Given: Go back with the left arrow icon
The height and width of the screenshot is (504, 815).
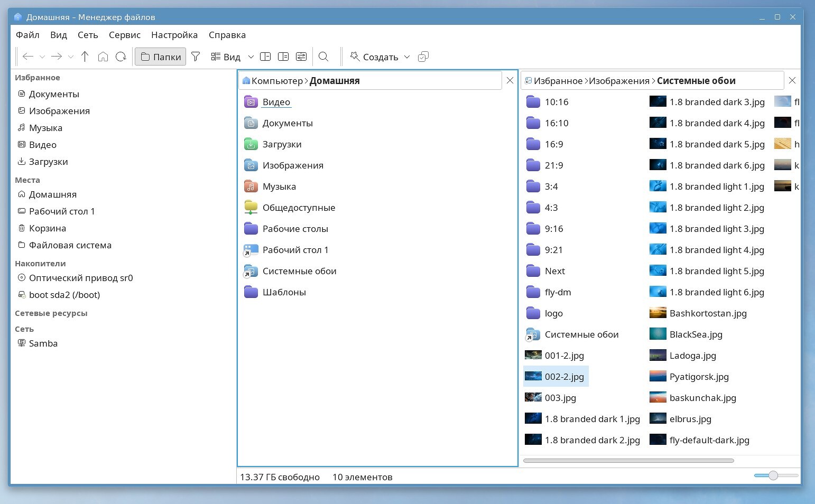Looking at the screenshot, I should [x=28, y=57].
